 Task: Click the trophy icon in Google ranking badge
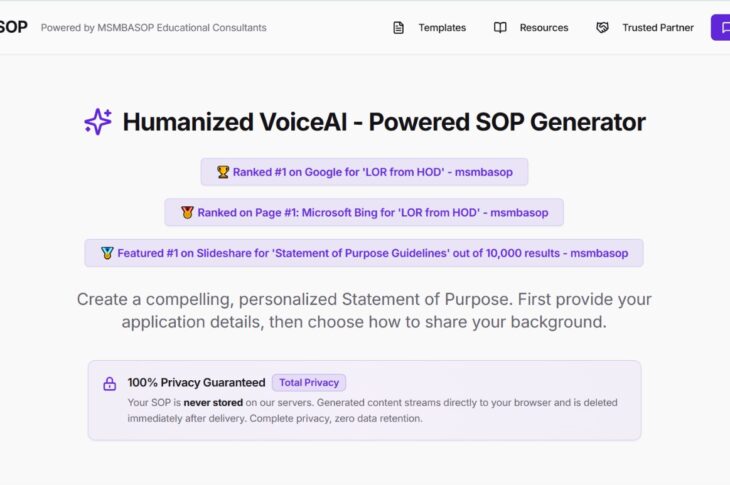223,172
